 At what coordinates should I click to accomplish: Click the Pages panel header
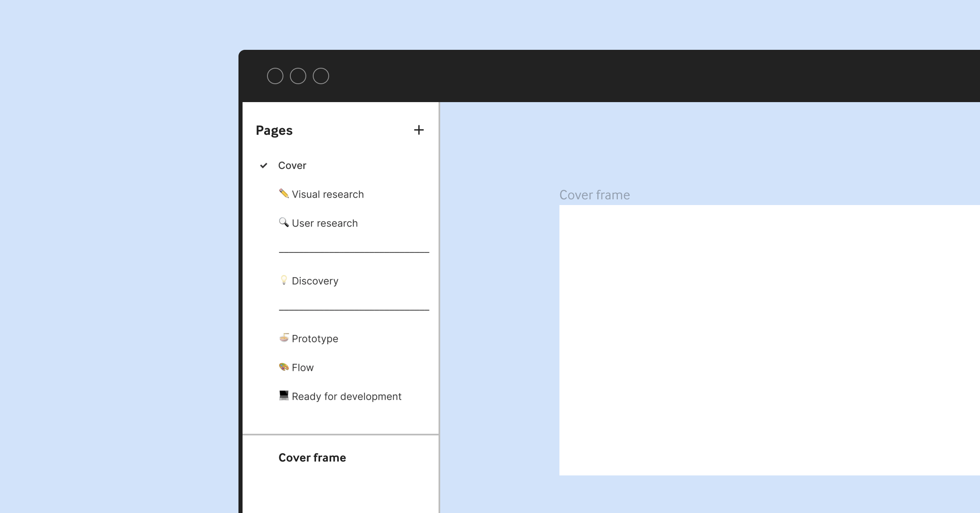point(274,130)
